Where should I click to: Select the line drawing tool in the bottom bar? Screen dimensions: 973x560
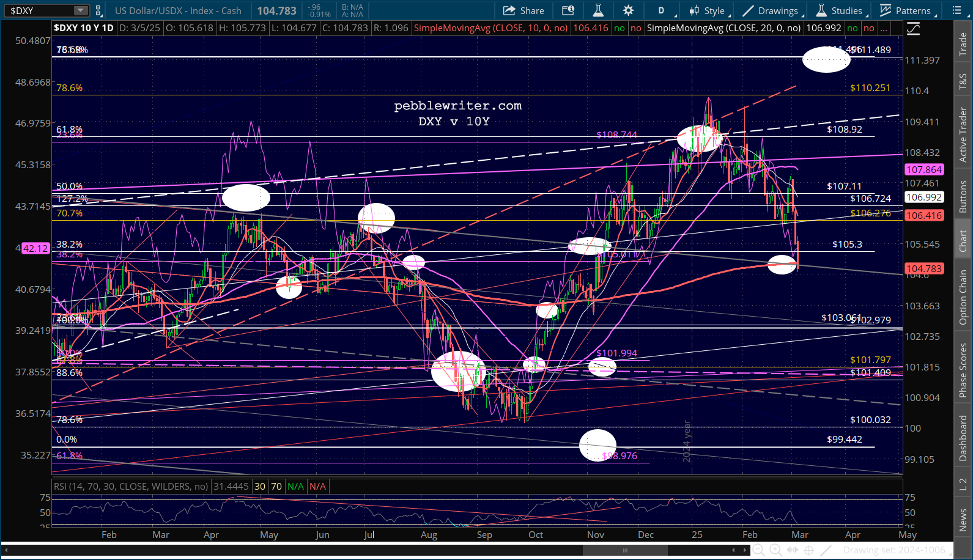click(x=826, y=550)
